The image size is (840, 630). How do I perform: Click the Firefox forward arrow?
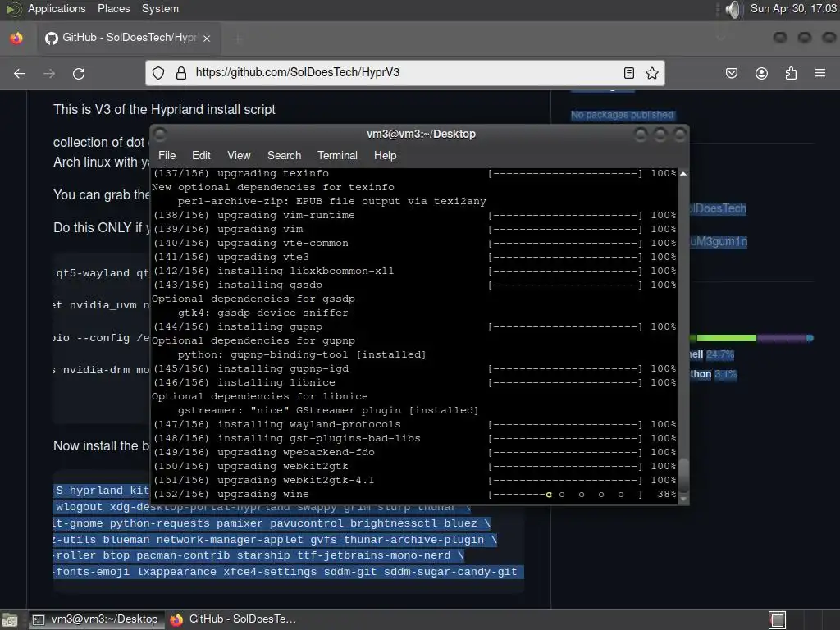(49, 73)
